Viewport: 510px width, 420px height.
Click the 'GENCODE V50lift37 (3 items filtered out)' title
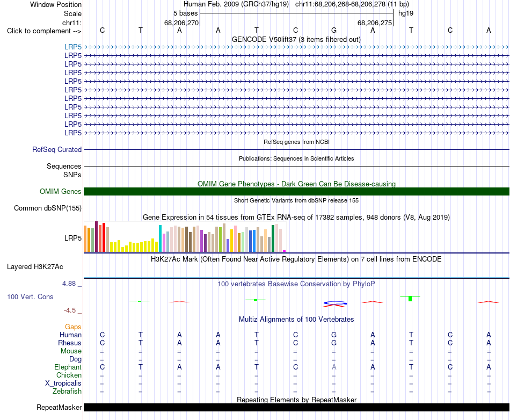pyautogui.click(x=296, y=40)
